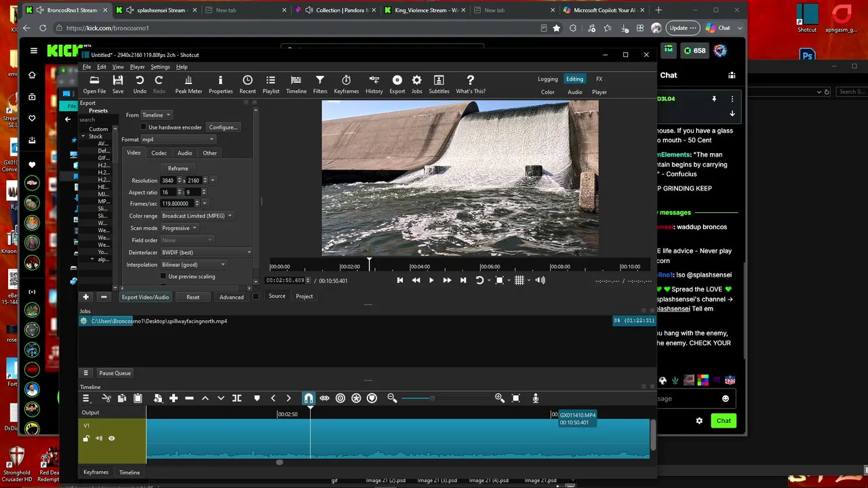Adjust the timeline zoom slider

click(x=432, y=399)
